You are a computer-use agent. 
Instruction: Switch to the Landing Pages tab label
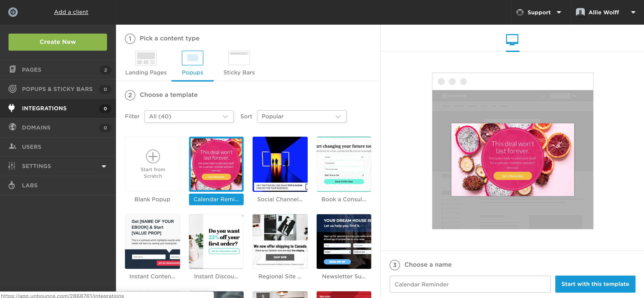(x=146, y=73)
